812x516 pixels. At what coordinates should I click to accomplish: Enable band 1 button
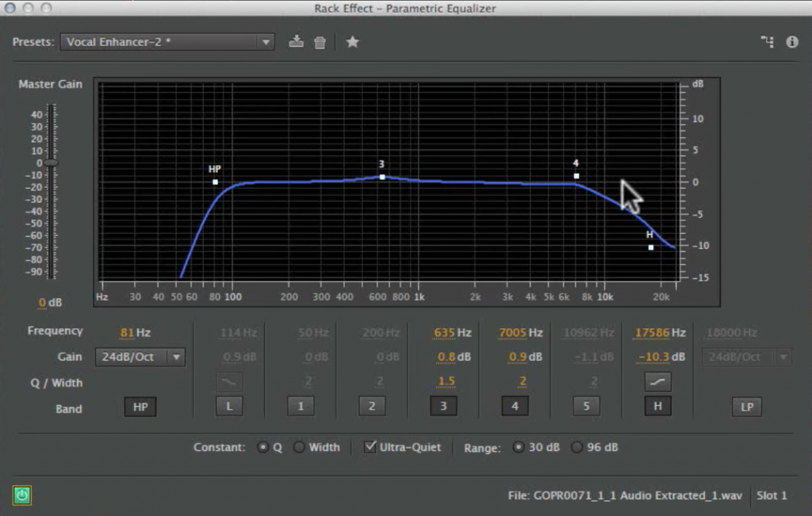point(301,407)
